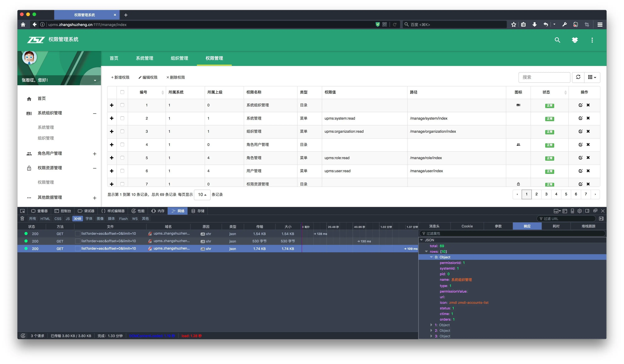Clear network requests with trash icon
This screenshot has width=624, height=364.
point(22,218)
